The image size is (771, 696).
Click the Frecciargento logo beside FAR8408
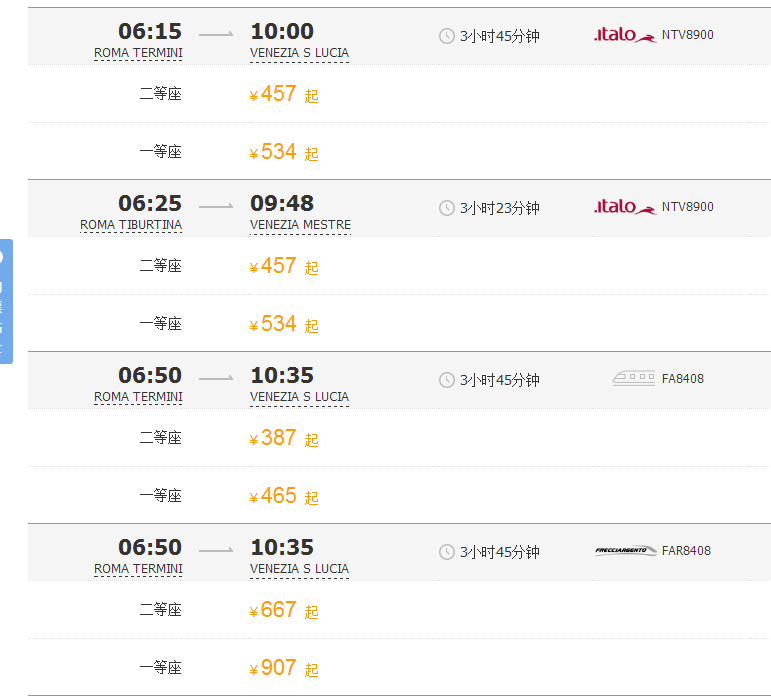(x=625, y=550)
